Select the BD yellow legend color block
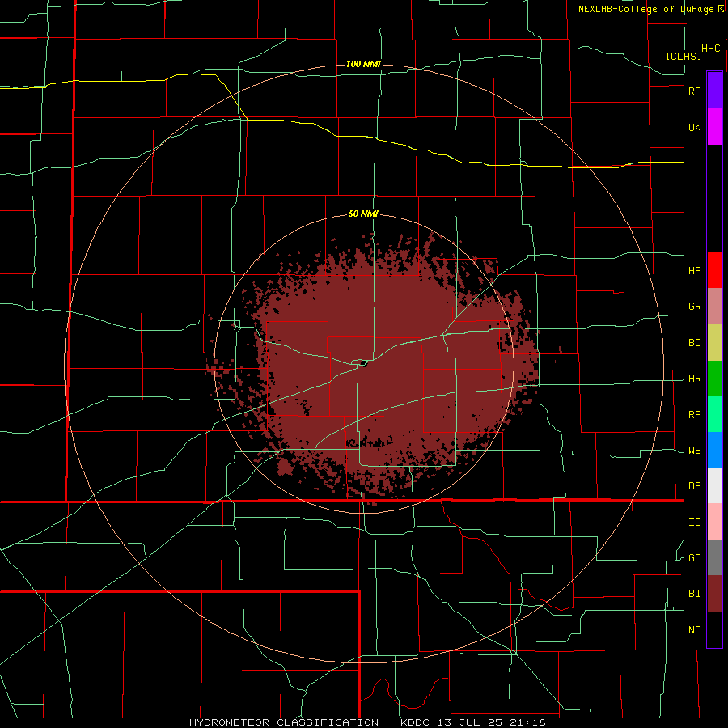 (x=714, y=343)
